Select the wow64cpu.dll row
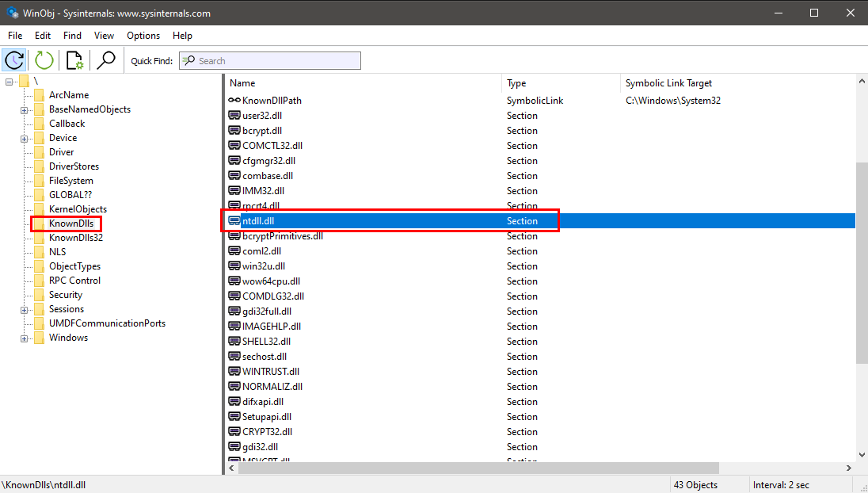Image resolution: width=868 pixels, height=493 pixels. click(541, 281)
